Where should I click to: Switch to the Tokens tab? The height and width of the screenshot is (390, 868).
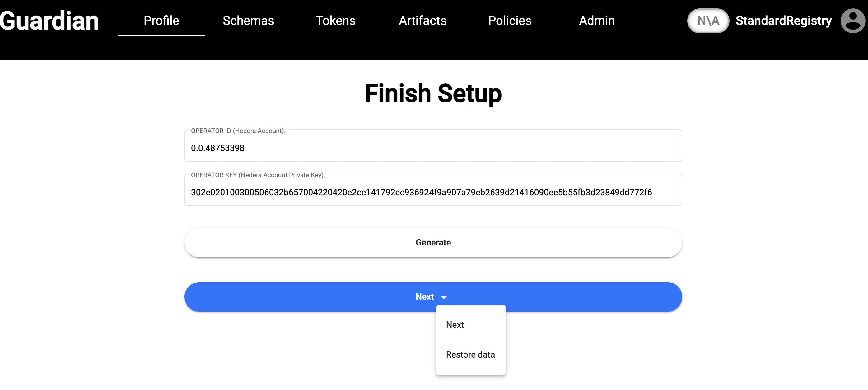335,21
